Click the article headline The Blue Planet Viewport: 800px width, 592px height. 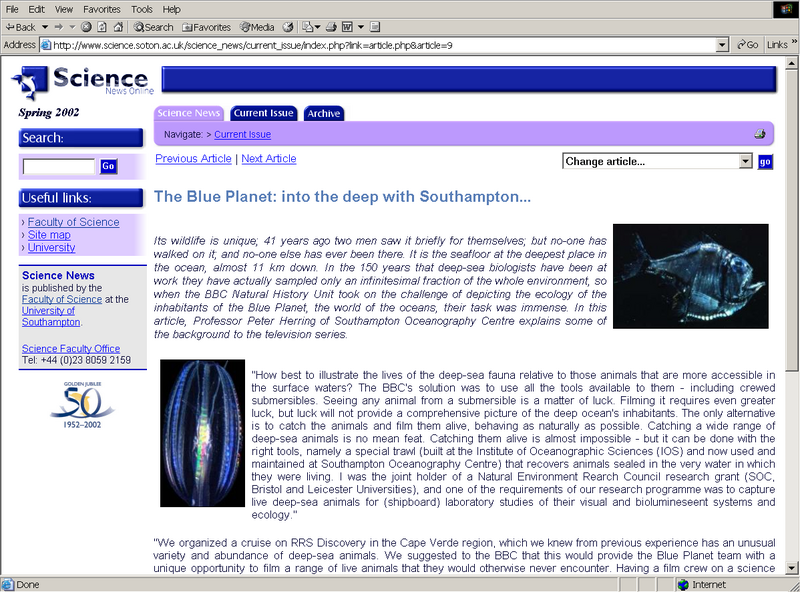point(342,196)
